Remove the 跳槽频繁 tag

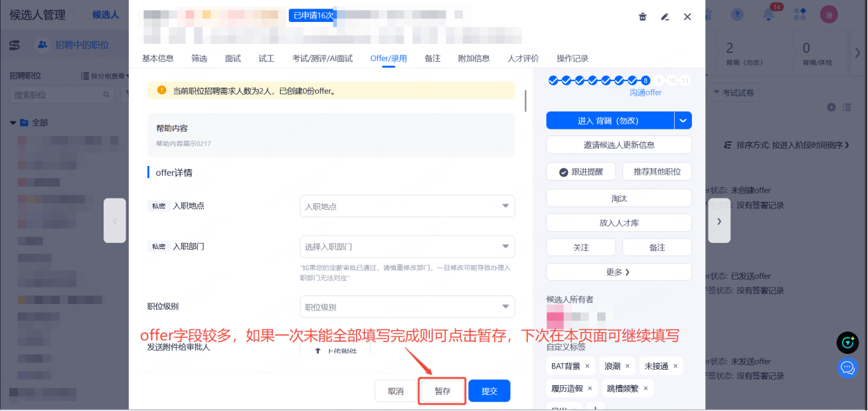[645, 388]
